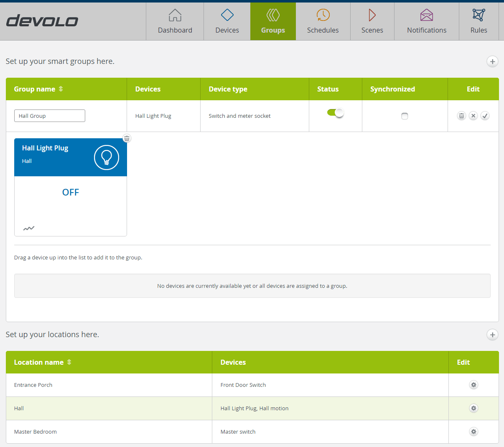Edit the Hall Group name field

pyautogui.click(x=50, y=116)
